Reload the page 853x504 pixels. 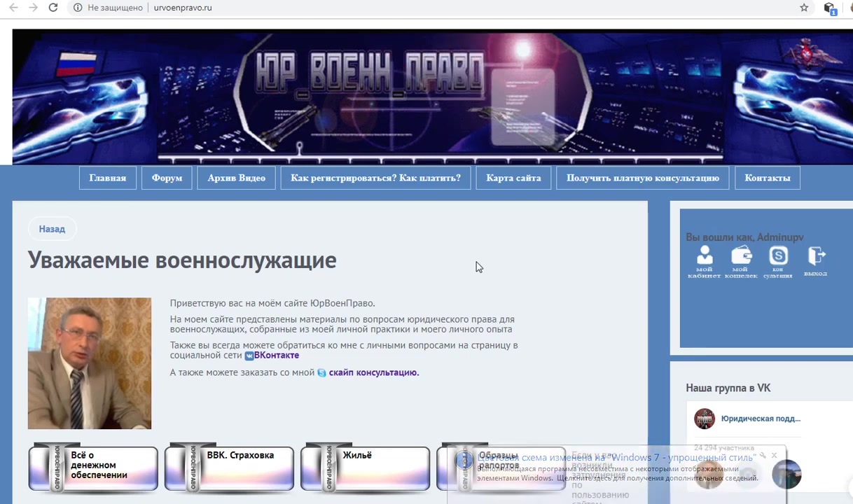click(53, 8)
